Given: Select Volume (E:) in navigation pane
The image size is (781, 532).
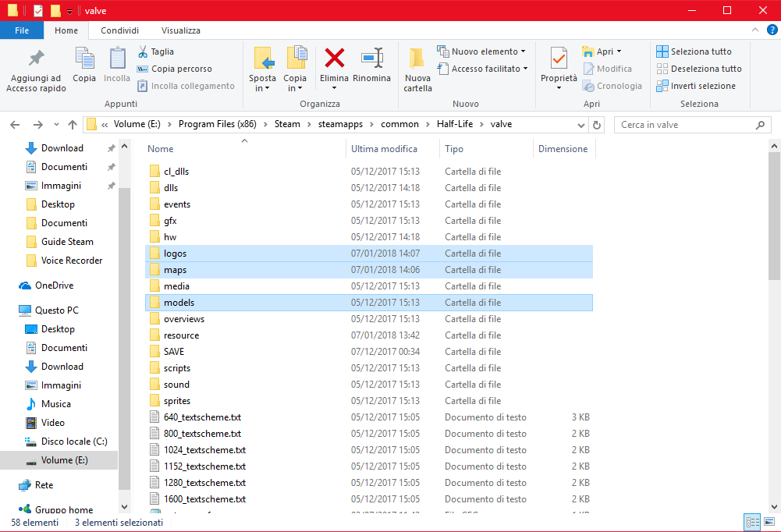Looking at the screenshot, I should [x=59, y=460].
